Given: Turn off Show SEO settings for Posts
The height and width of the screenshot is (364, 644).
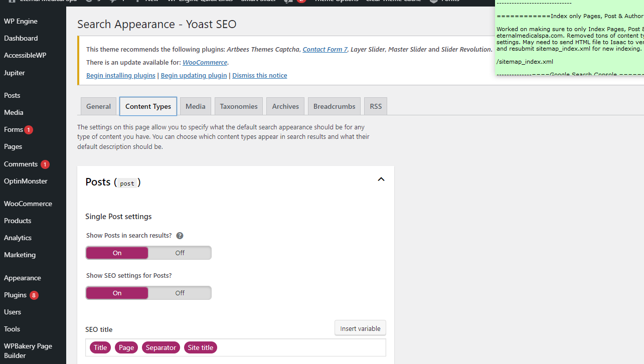Looking at the screenshot, I should pos(180,293).
